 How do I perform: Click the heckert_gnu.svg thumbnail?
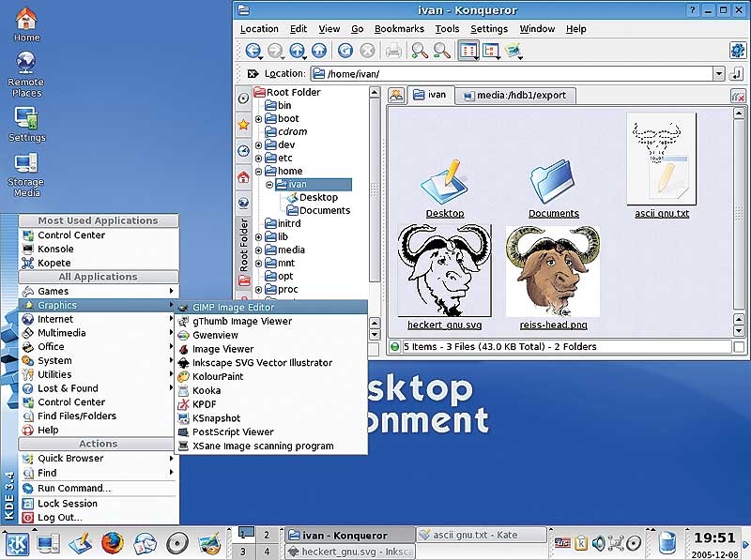(x=444, y=270)
